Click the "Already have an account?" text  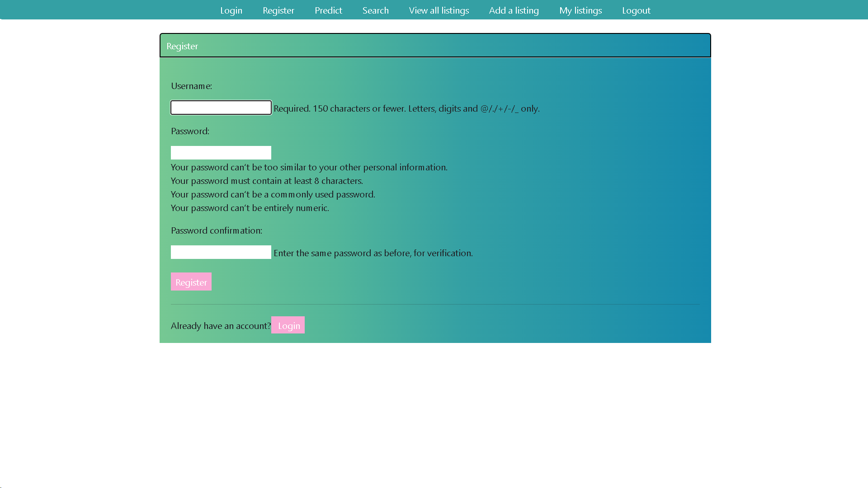221,326
